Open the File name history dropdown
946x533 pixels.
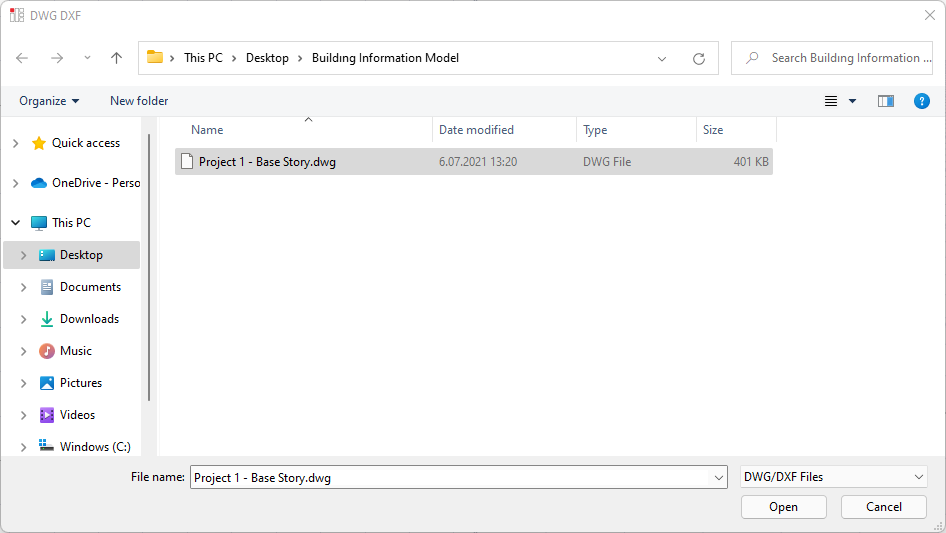pyautogui.click(x=718, y=478)
